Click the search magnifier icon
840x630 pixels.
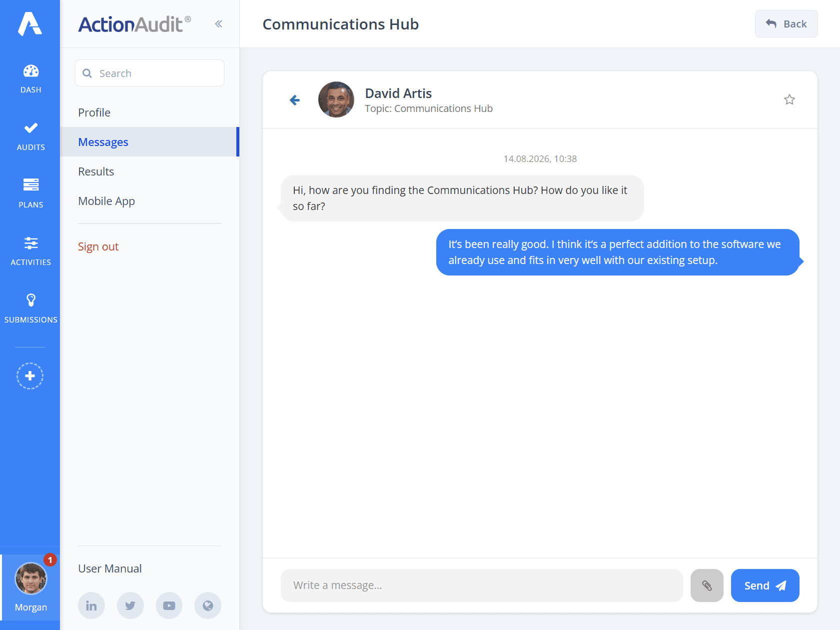[x=87, y=73]
